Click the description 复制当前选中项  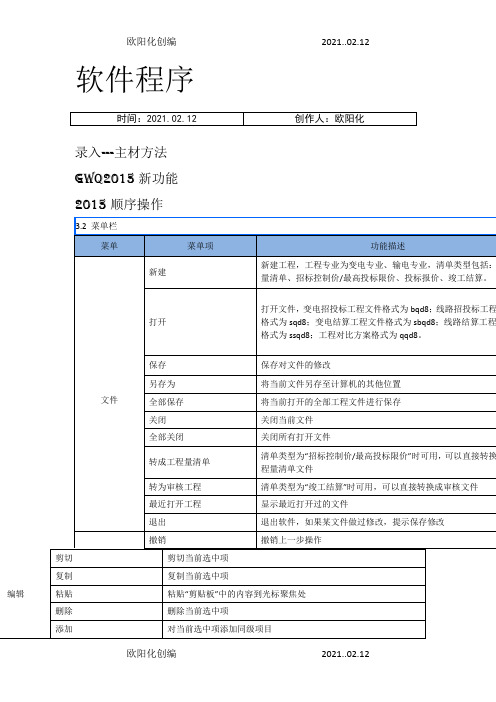pyautogui.click(x=198, y=576)
